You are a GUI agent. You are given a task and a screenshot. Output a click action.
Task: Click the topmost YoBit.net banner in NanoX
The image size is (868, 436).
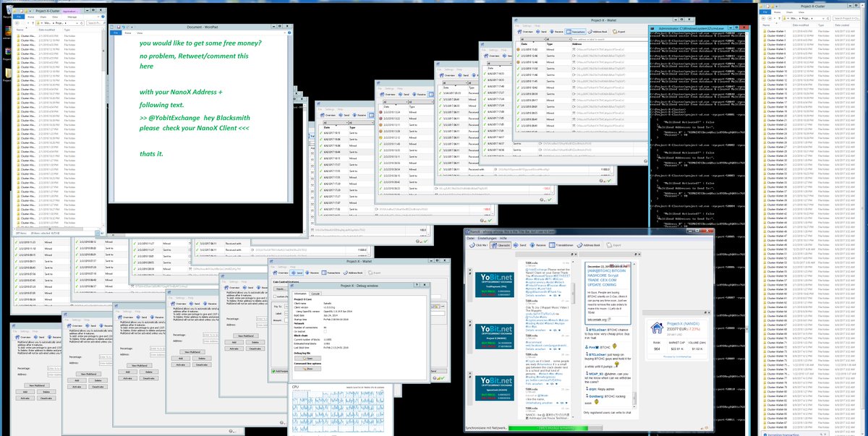tap(495, 285)
